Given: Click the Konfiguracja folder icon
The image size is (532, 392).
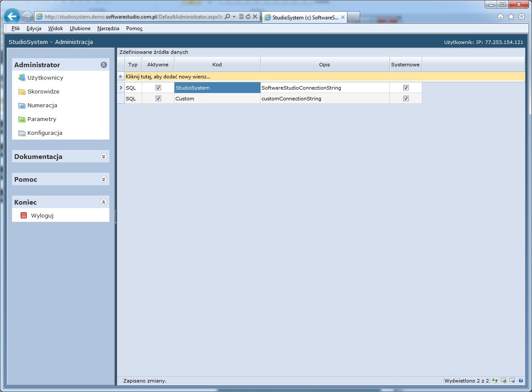Looking at the screenshot, I should click(22, 133).
